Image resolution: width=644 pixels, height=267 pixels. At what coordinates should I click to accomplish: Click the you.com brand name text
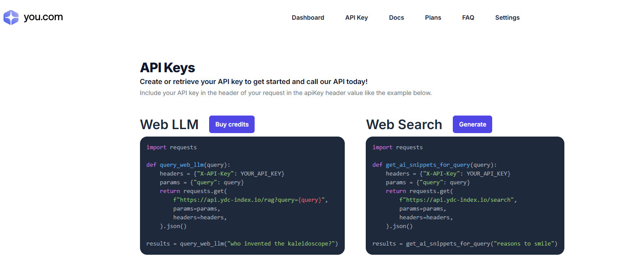43,18
